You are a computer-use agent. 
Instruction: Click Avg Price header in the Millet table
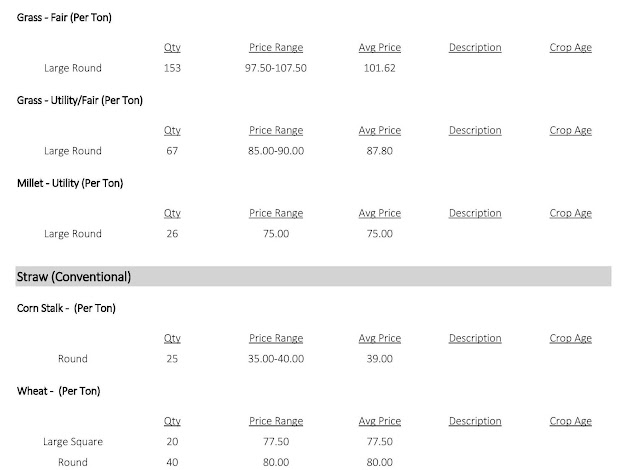coord(380,213)
